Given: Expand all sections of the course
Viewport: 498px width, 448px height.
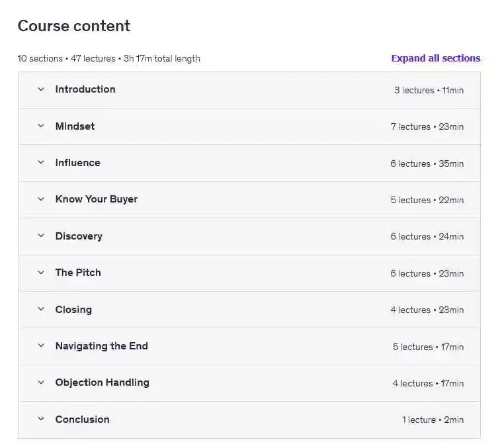Looking at the screenshot, I should click(x=435, y=58).
